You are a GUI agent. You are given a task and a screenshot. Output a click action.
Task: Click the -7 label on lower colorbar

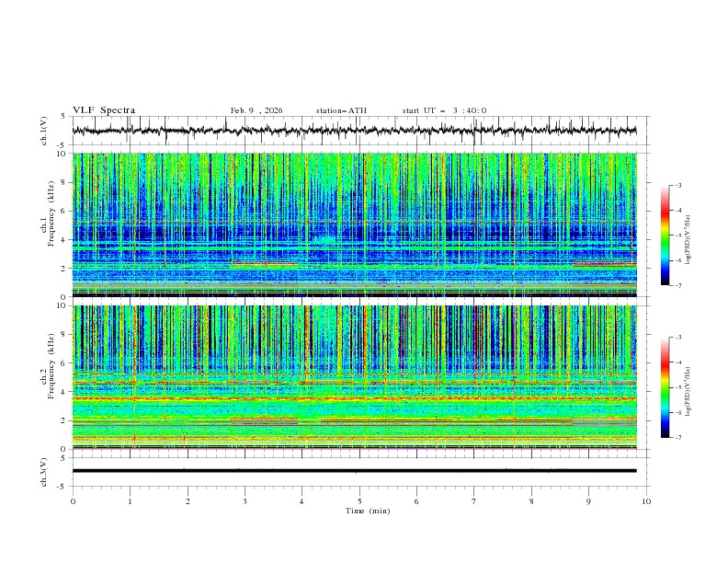[x=678, y=438]
